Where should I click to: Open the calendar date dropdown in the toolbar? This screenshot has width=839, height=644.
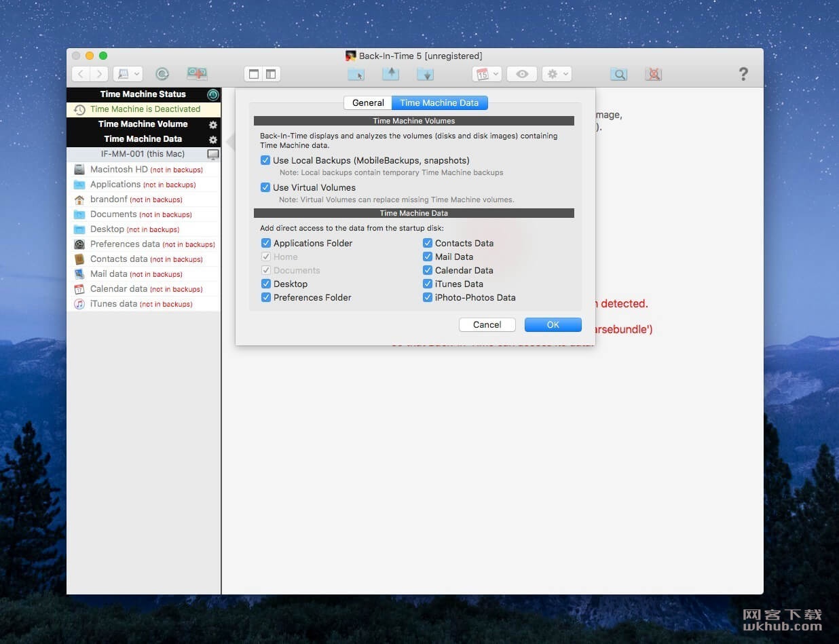point(487,74)
